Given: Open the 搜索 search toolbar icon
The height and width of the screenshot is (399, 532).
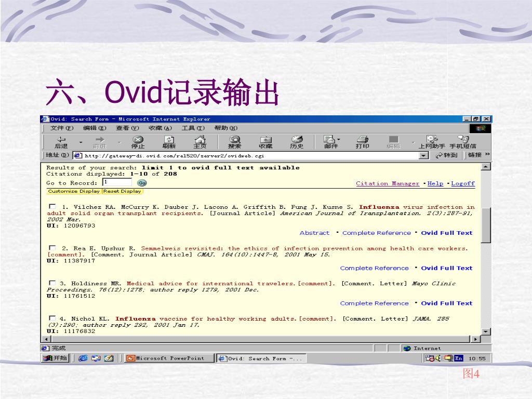Looking at the screenshot, I should click(234, 142).
